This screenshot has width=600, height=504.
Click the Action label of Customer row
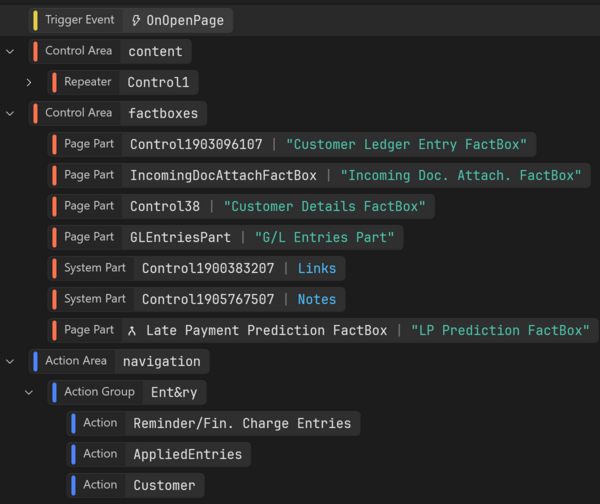point(100,485)
